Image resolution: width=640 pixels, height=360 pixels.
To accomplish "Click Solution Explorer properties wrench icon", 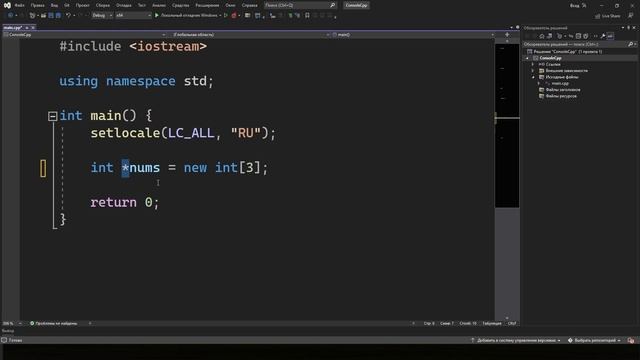I will [602, 36].
